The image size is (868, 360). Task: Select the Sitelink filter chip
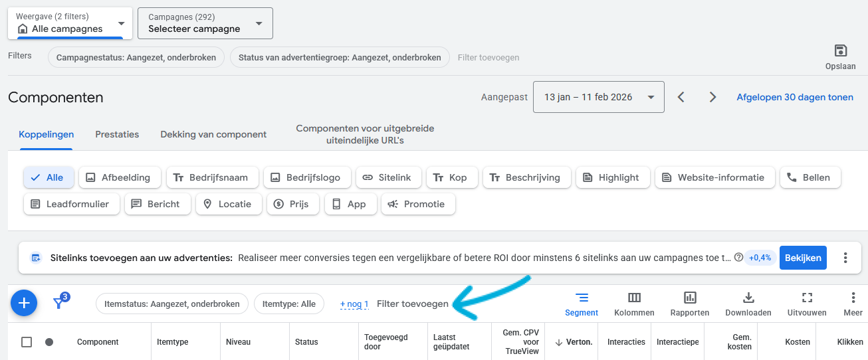[387, 177]
